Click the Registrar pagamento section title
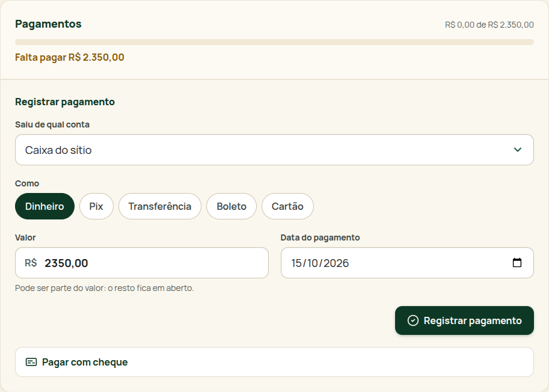The image size is (549, 392). pos(65,102)
